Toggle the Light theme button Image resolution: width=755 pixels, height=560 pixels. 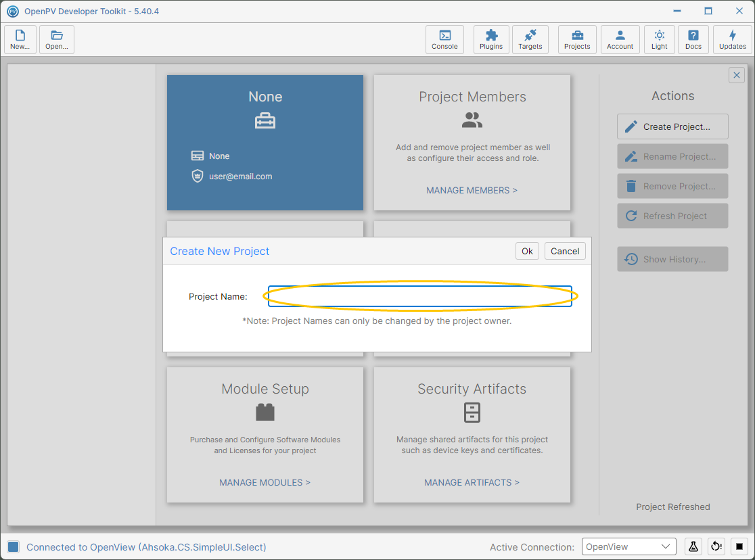659,39
